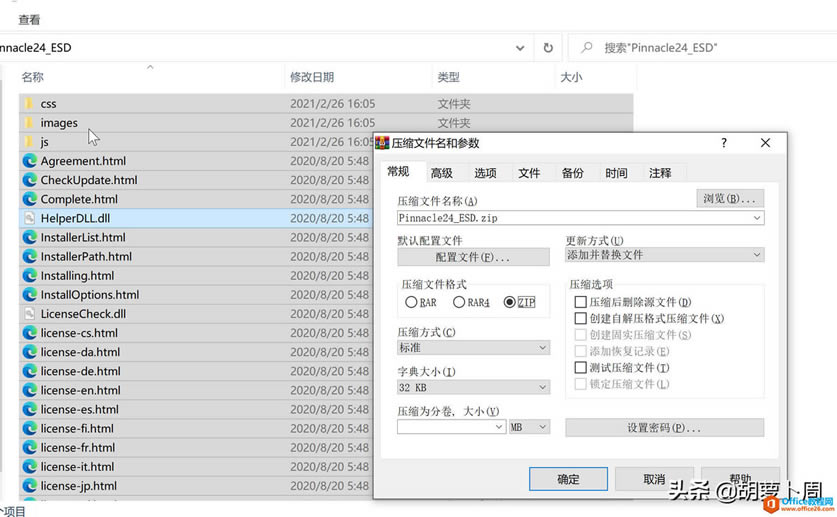Click the Edge icon beside Complete.html
This screenshot has height=517, width=837.
29,199
